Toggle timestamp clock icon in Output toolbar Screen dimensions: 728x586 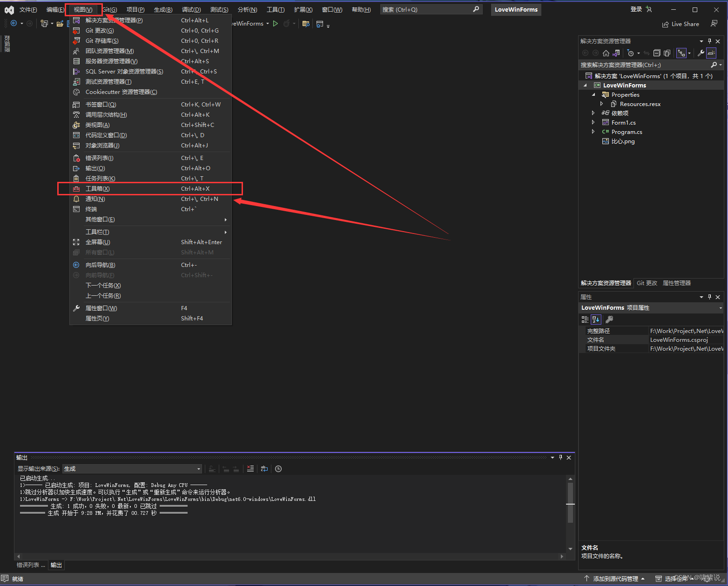point(278,469)
